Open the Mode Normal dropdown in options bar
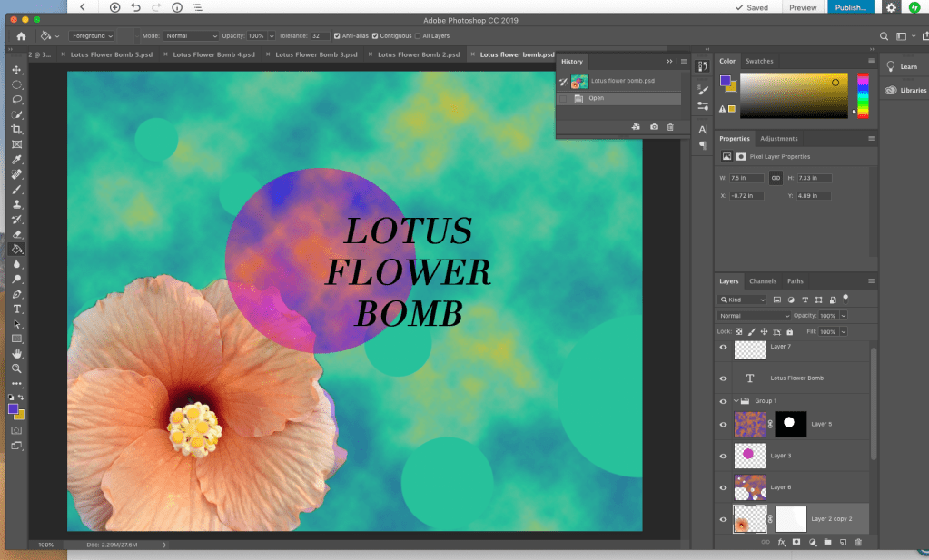The width and height of the screenshot is (929, 560). (x=191, y=36)
